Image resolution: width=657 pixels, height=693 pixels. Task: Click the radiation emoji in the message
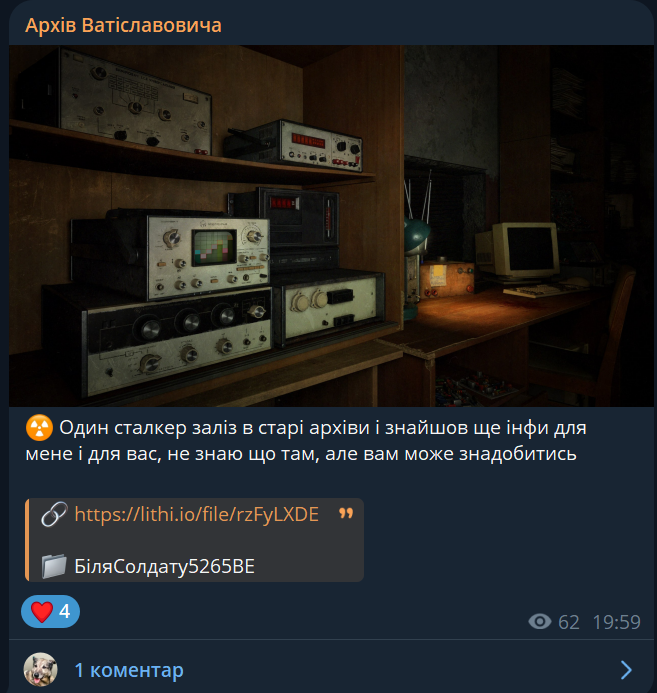pyautogui.click(x=39, y=428)
